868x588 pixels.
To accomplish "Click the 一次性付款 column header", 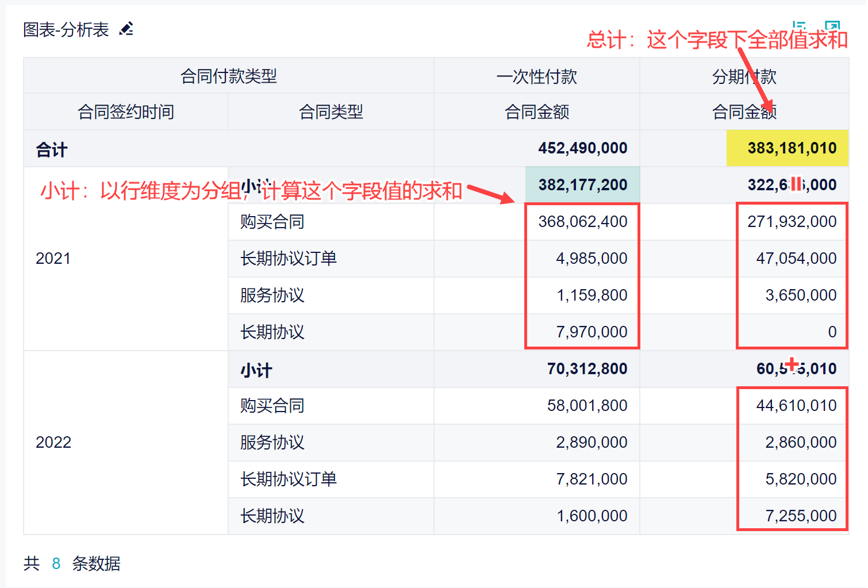I will [x=536, y=76].
